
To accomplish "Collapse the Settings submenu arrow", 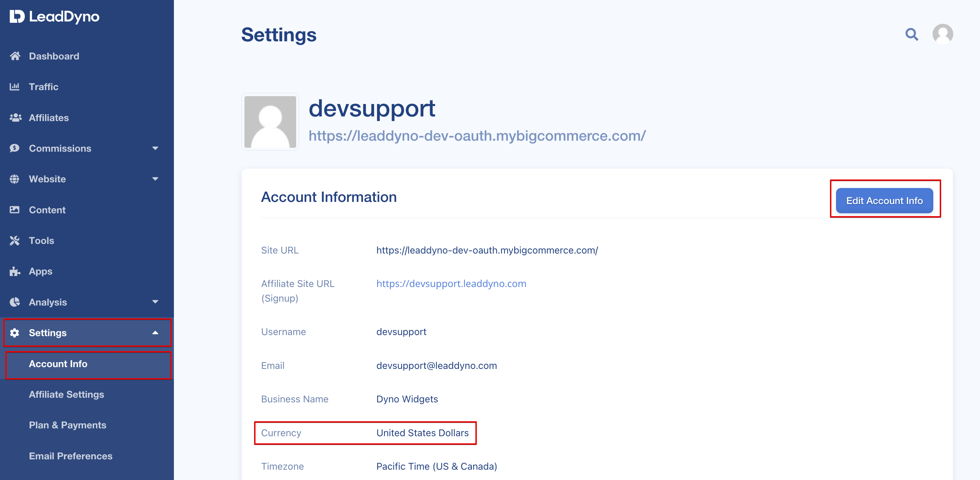I will [155, 333].
